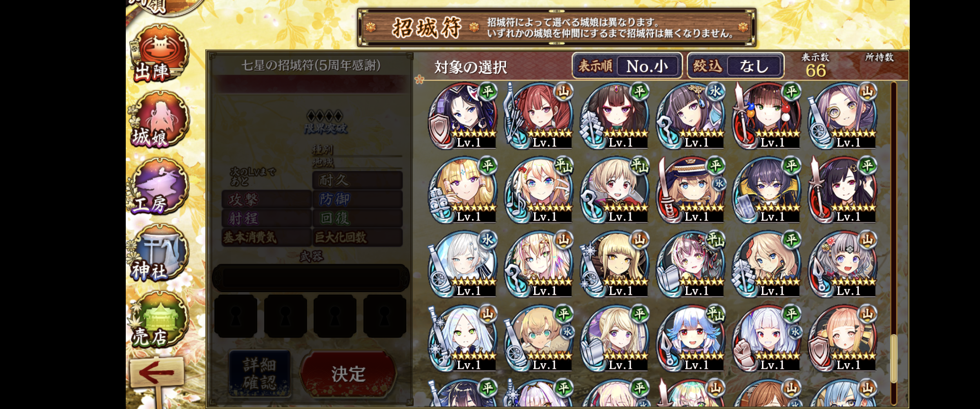This screenshot has width=980, height=409.
Task: Click the 詳細確認 details button
Action: (260, 373)
